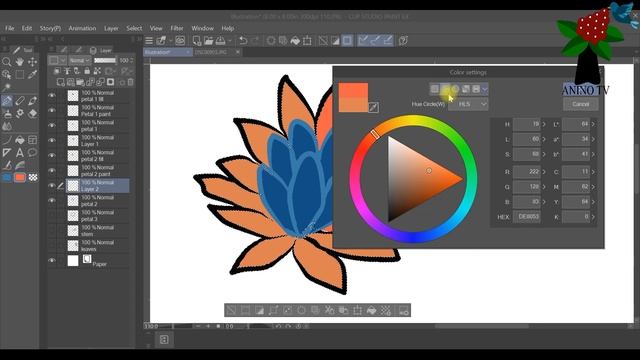640x360 pixels.
Task: Select the Eraser tool
Action: click(32, 113)
